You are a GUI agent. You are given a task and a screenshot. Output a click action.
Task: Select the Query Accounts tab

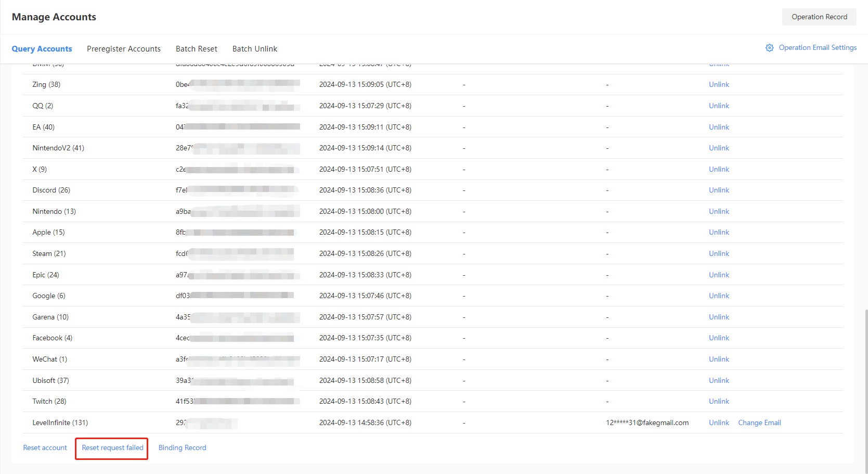pos(42,49)
